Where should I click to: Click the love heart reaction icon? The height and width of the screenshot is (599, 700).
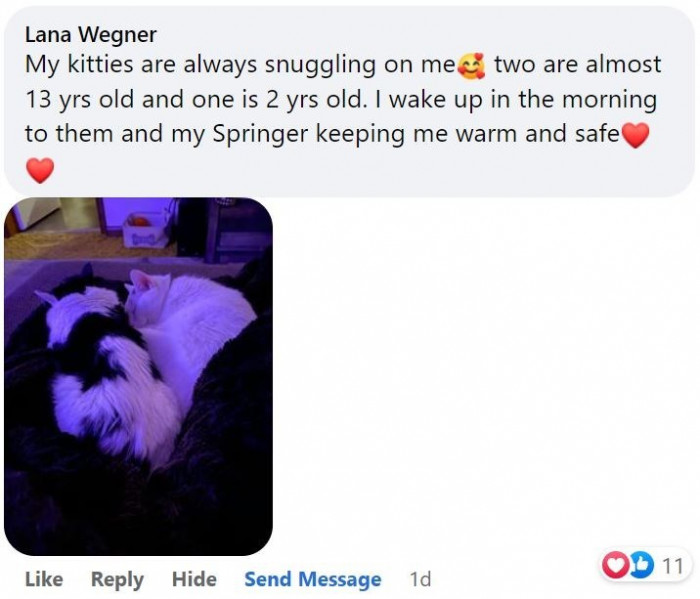click(x=615, y=565)
